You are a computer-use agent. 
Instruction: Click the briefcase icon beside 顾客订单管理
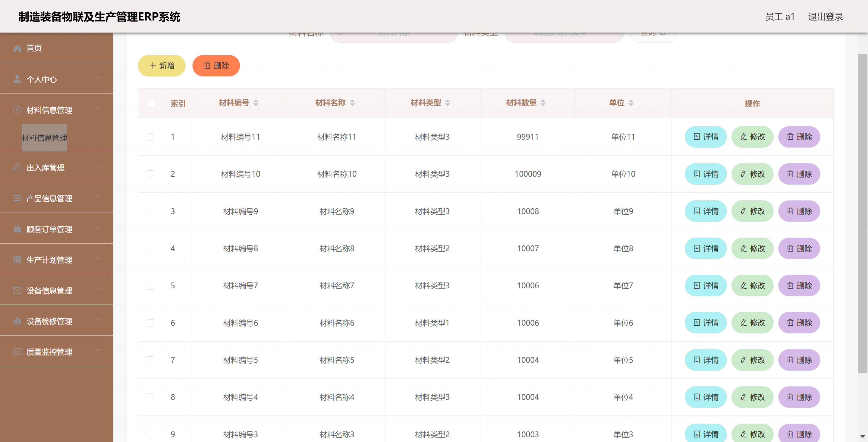point(17,229)
